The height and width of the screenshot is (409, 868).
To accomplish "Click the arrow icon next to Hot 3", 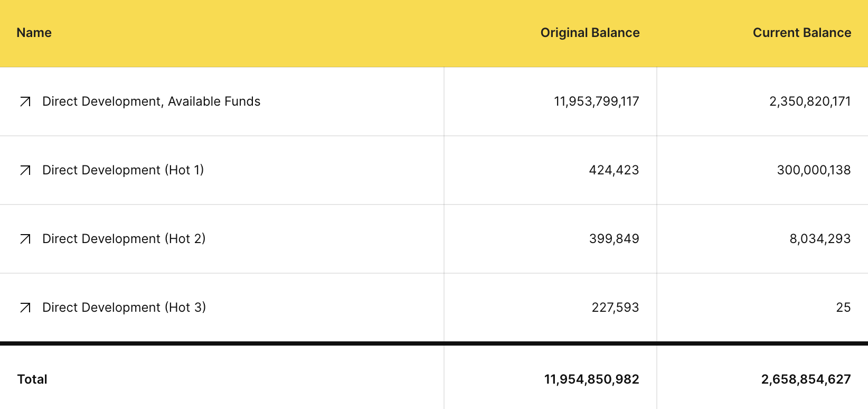I will 25,308.
